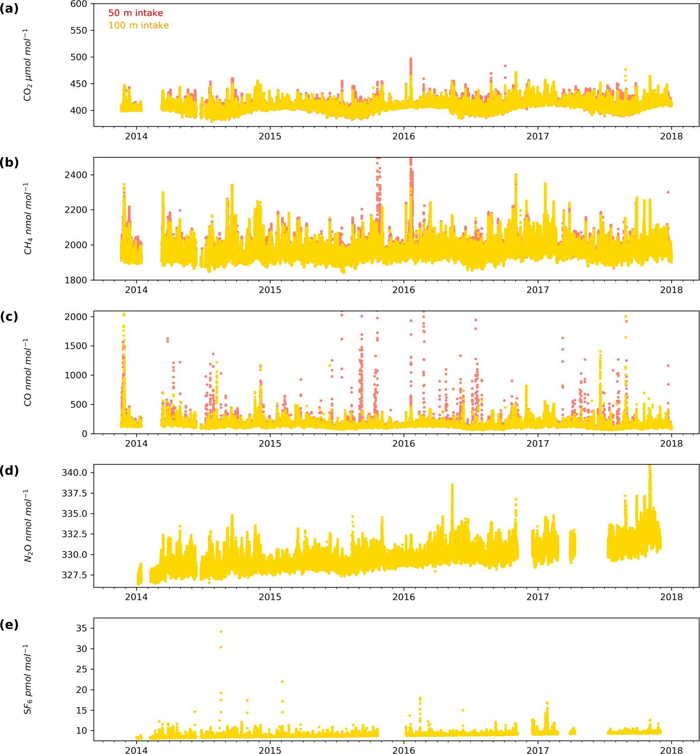700x754 pixels.
Task: Click the "100 m intake" legend label
Action: [x=138, y=25]
